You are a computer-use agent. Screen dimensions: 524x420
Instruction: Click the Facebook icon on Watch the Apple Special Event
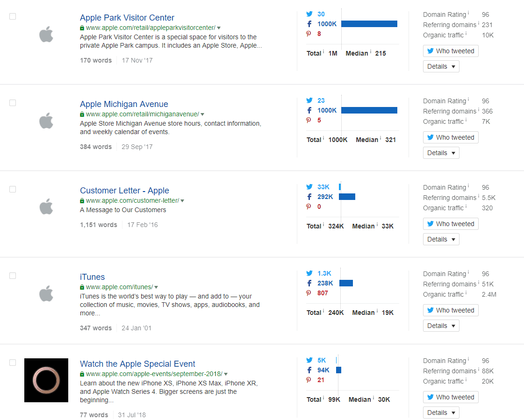click(309, 370)
